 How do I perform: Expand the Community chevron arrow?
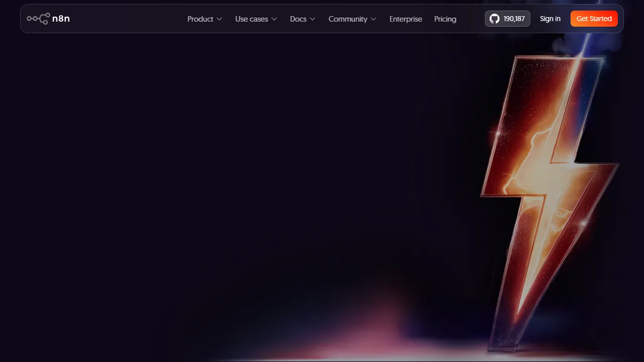pos(373,19)
